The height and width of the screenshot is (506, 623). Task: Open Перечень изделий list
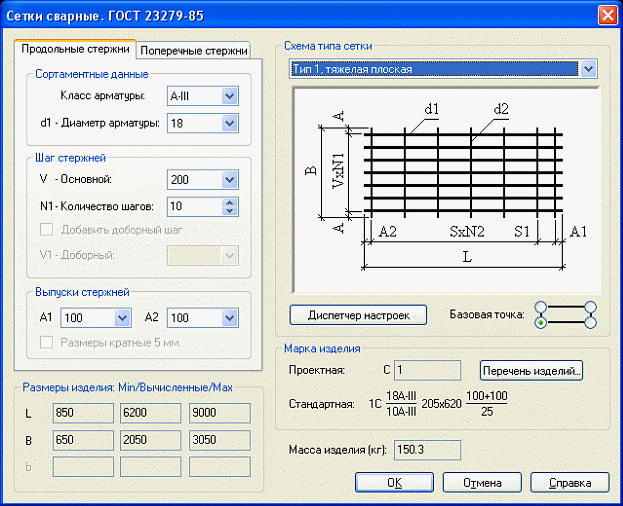531,371
